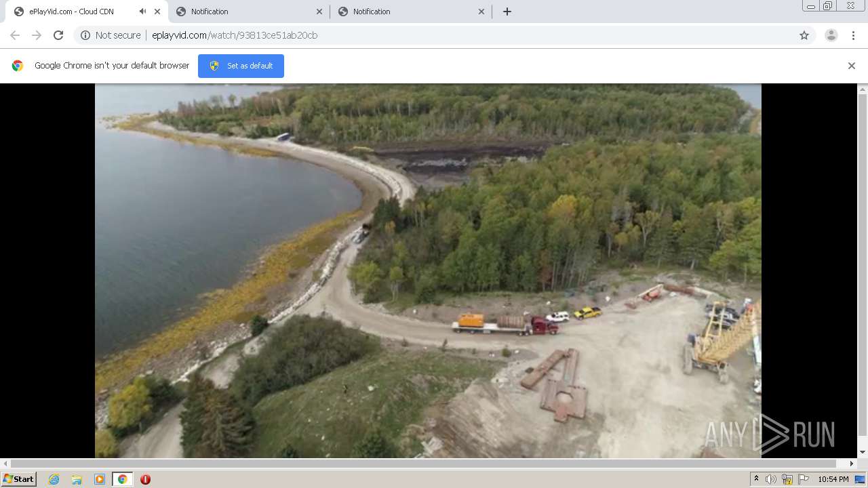Click the drone video to play or pause
This screenshot has width=868, height=488.
(x=428, y=270)
